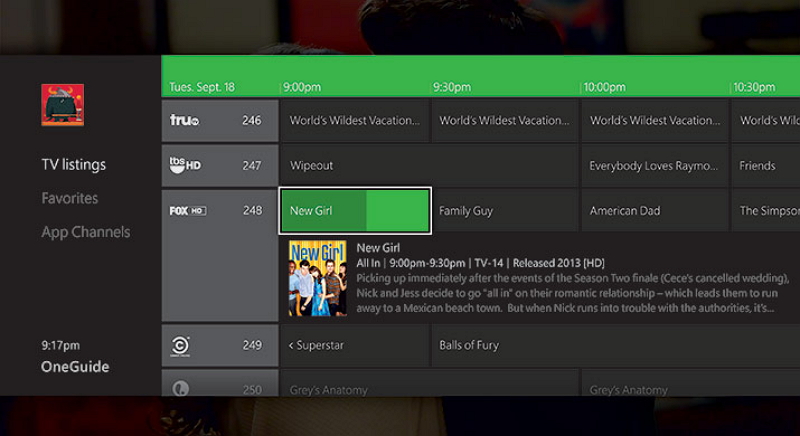Click the 9:17pm clock
The height and width of the screenshot is (436, 800).
pos(61,345)
